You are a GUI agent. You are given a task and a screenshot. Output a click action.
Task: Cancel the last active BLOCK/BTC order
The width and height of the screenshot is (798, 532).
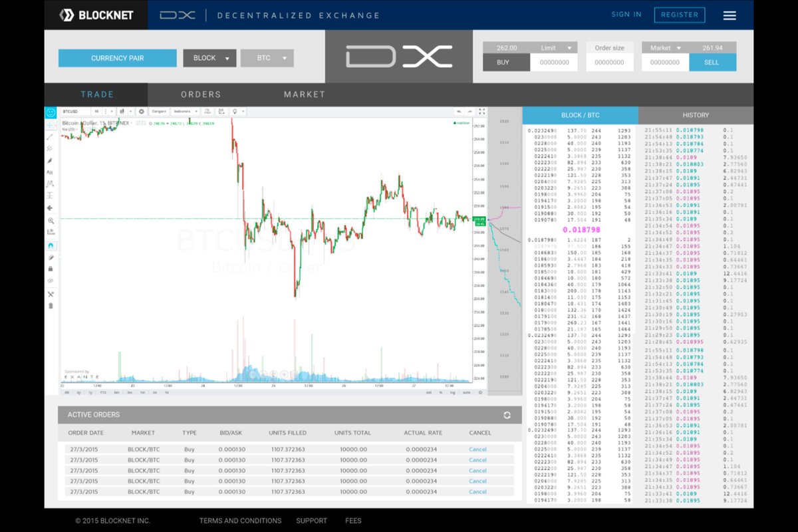point(477,492)
